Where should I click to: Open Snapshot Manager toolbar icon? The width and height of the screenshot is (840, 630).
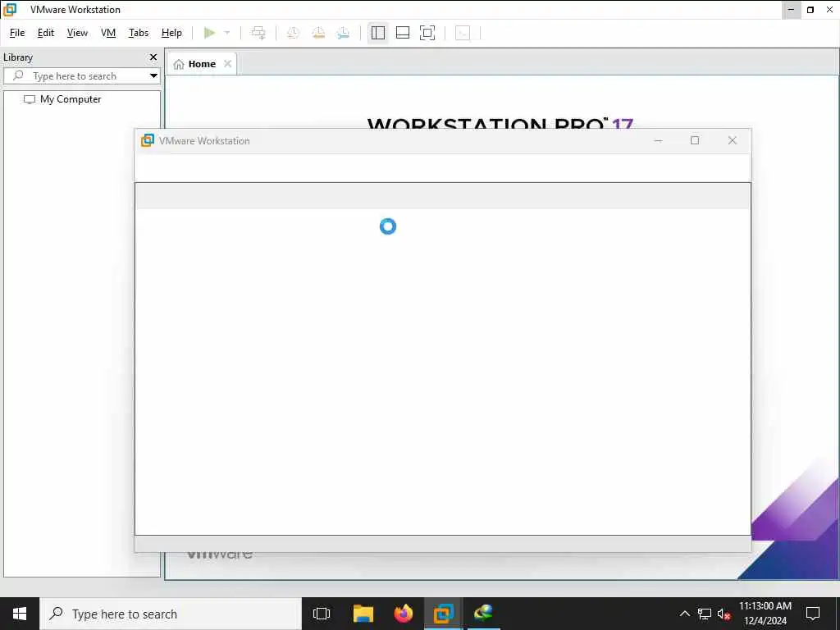[343, 33]
